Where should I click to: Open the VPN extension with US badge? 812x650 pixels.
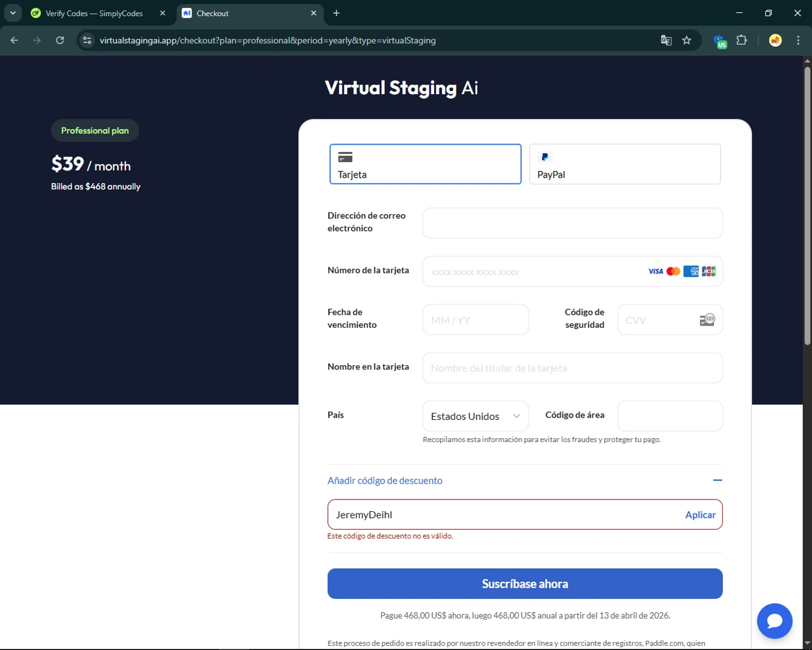point(720,41)
